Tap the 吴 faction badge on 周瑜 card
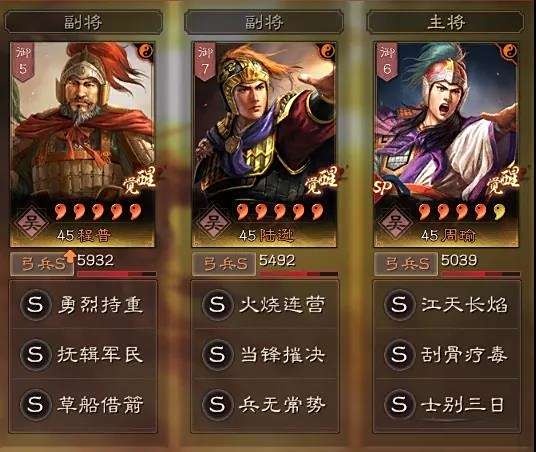 pyautogui.click(x=396, y=222)
